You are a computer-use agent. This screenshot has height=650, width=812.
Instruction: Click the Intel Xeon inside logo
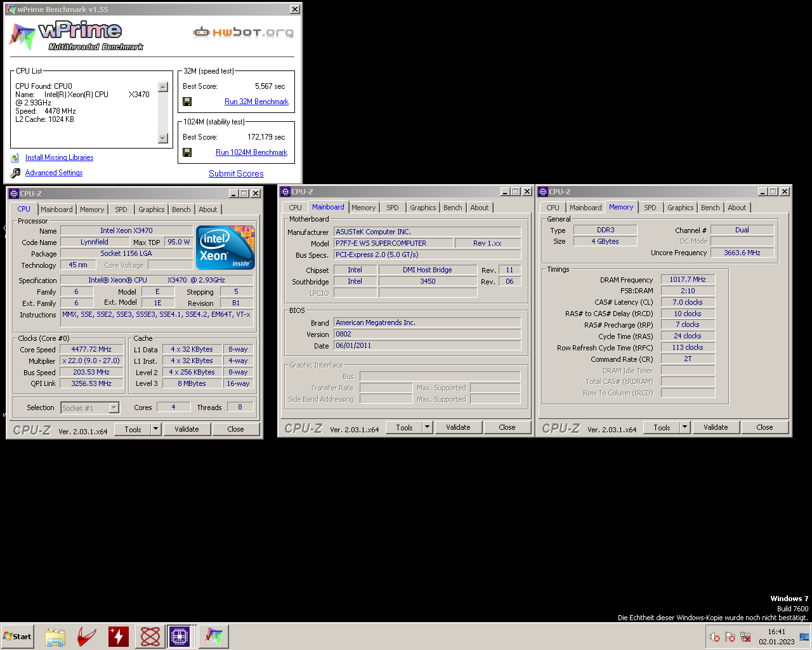tap(226, 248)
